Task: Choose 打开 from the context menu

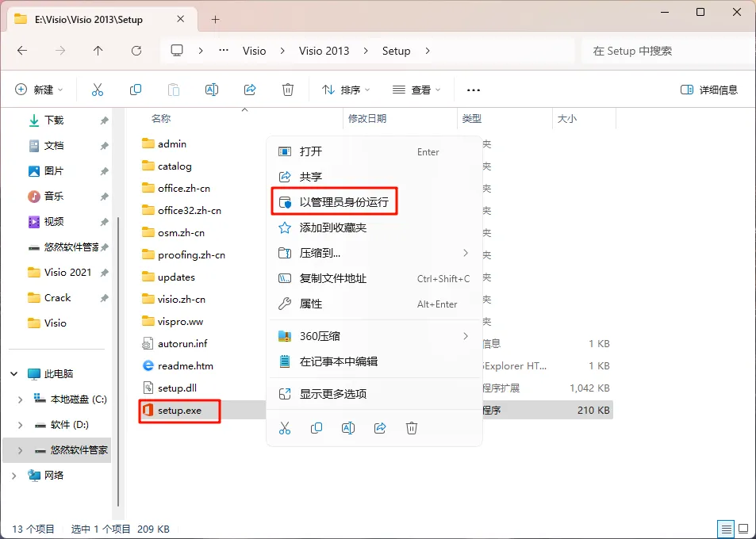Action: click(x=374, y=151)
